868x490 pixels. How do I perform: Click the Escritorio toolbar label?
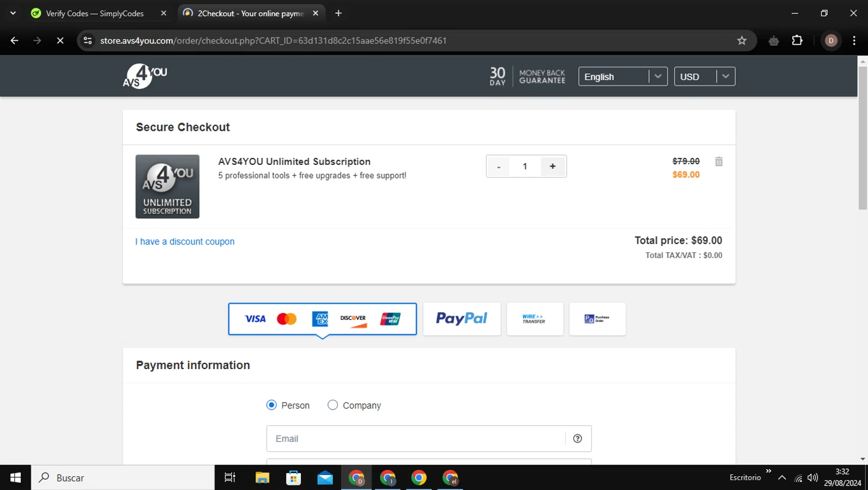point(745,477)
